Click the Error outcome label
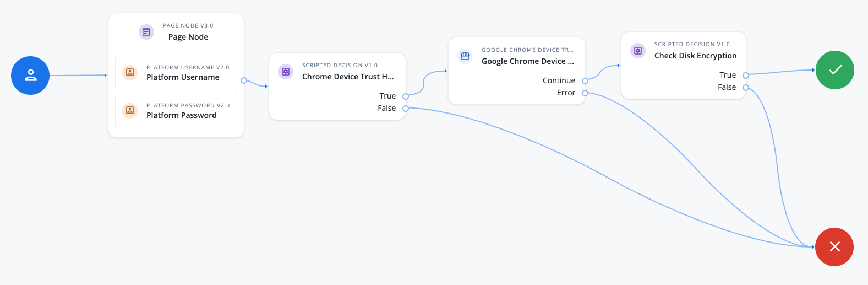This screenshot has width=868, height=285. pyautogui.click(x=566, y=93)
